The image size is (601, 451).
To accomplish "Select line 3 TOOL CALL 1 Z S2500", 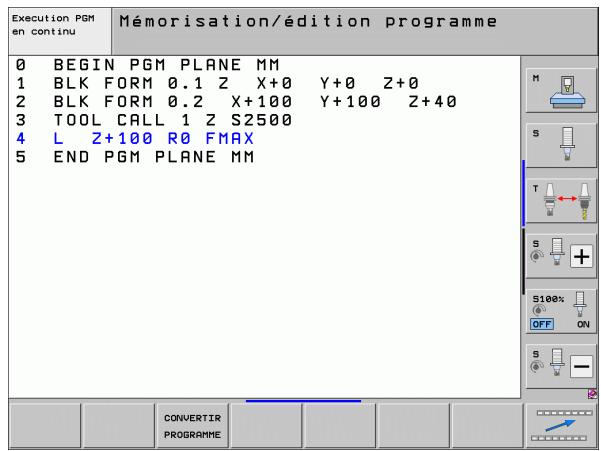I will [154, 120].
